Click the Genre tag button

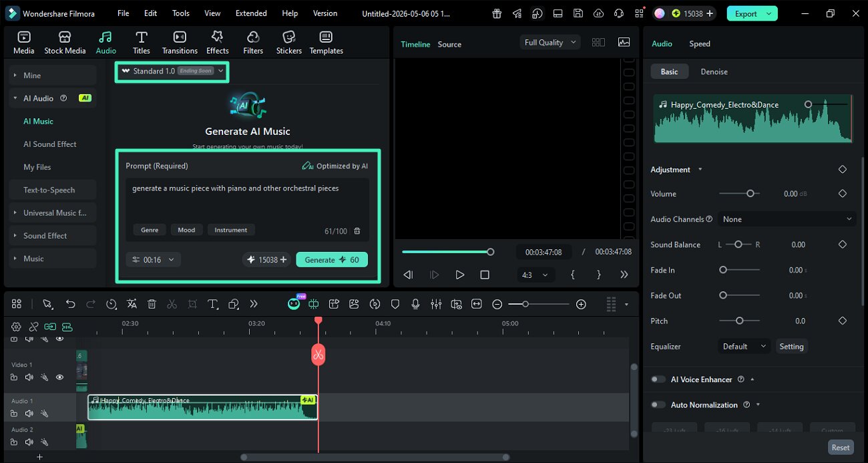tap(150, 230)
